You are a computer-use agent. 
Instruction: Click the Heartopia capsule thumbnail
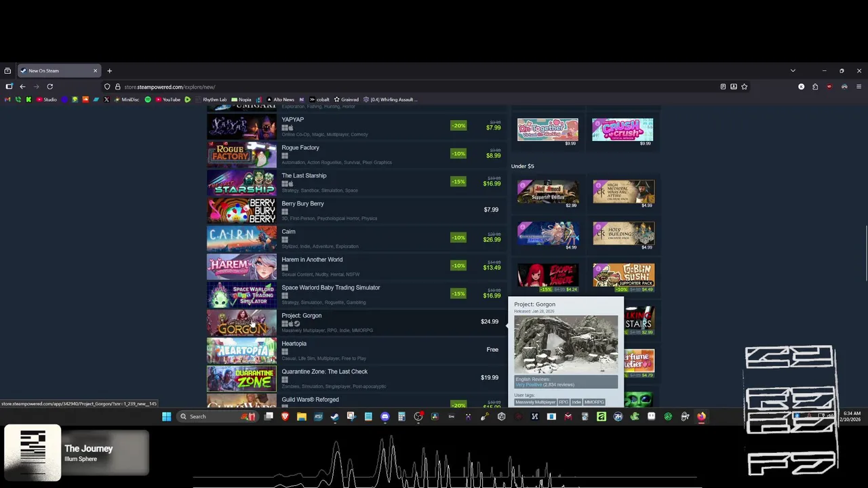(241, 350)
